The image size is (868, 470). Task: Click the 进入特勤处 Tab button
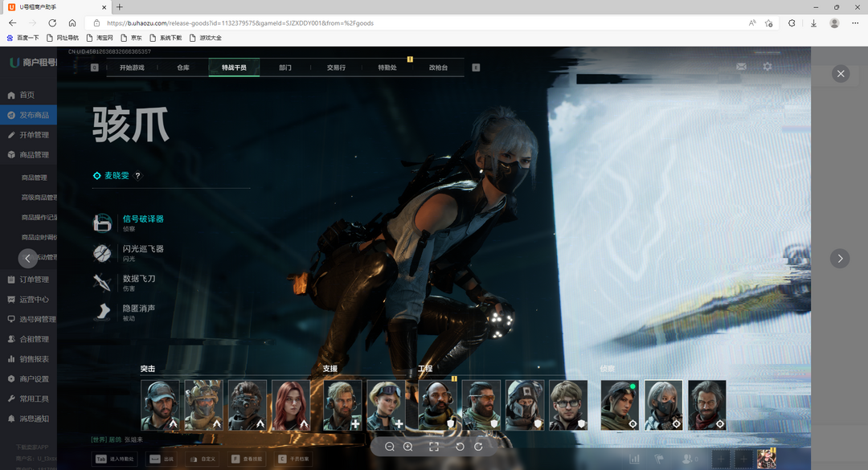[115, 459]
